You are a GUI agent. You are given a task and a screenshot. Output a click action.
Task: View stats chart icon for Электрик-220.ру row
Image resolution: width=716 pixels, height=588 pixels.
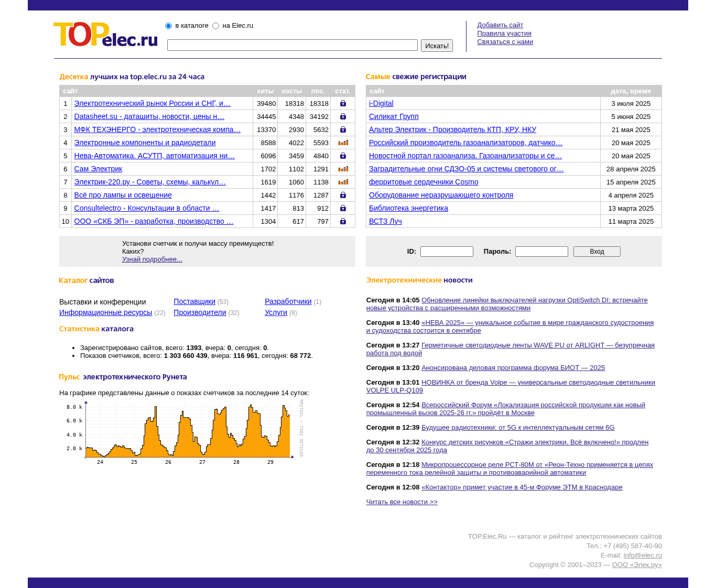pos(343,182)
